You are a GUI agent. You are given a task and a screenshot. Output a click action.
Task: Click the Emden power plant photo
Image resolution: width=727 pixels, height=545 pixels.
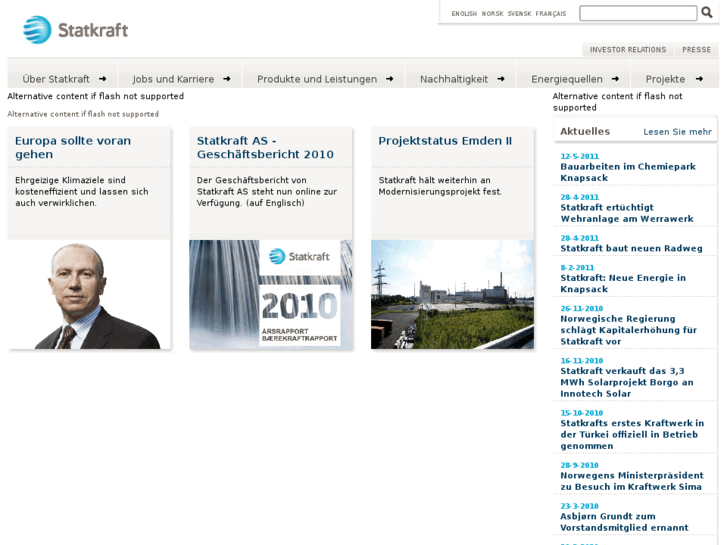coord(453,294)
